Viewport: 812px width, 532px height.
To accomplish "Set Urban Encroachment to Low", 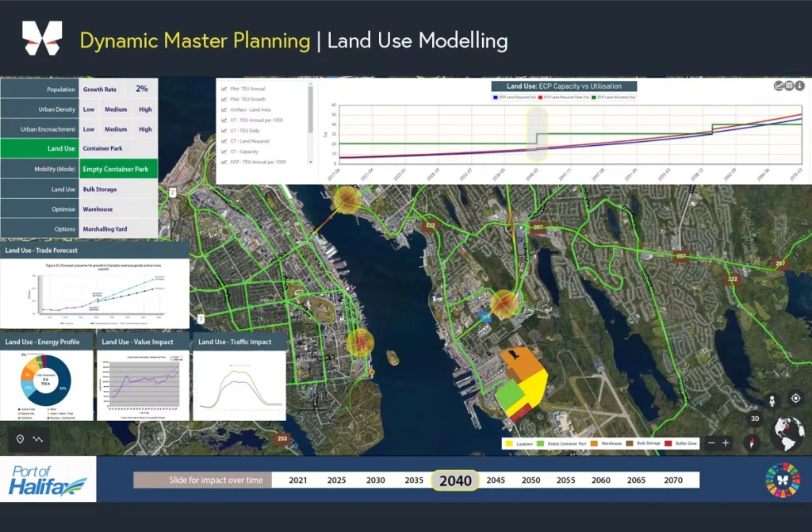I will point(89,129).
